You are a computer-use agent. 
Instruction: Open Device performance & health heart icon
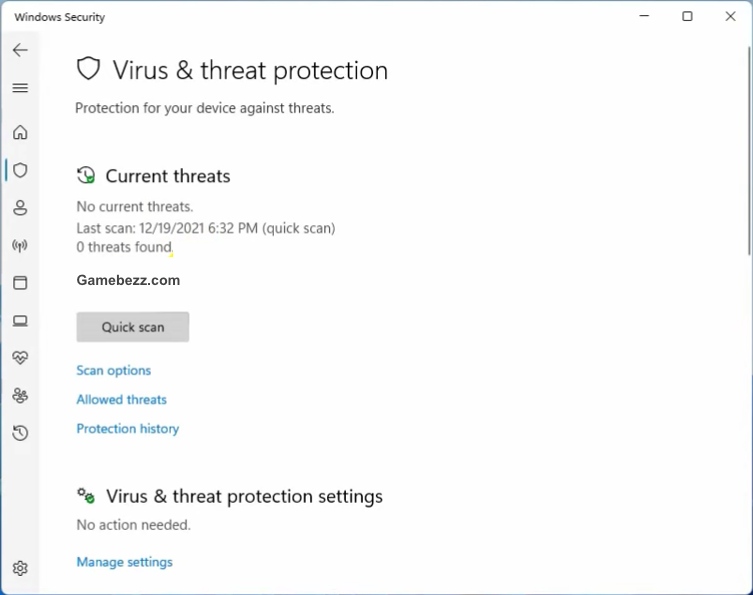pos(20,357)
